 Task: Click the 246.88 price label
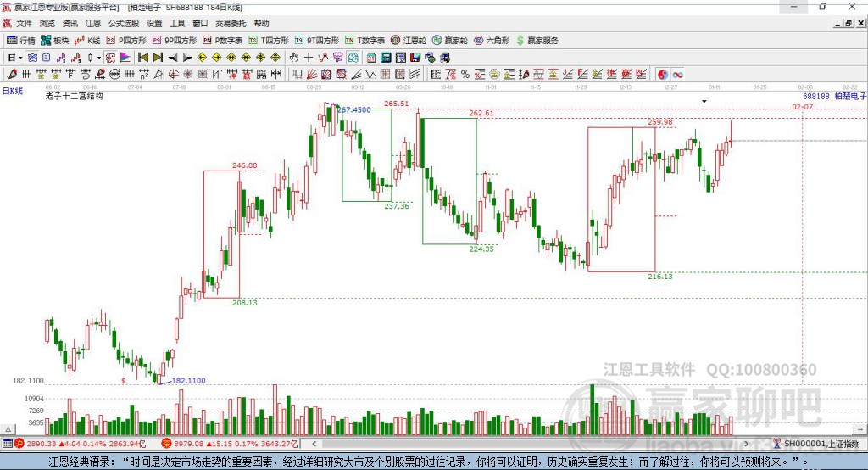click(x=245, y=165)
